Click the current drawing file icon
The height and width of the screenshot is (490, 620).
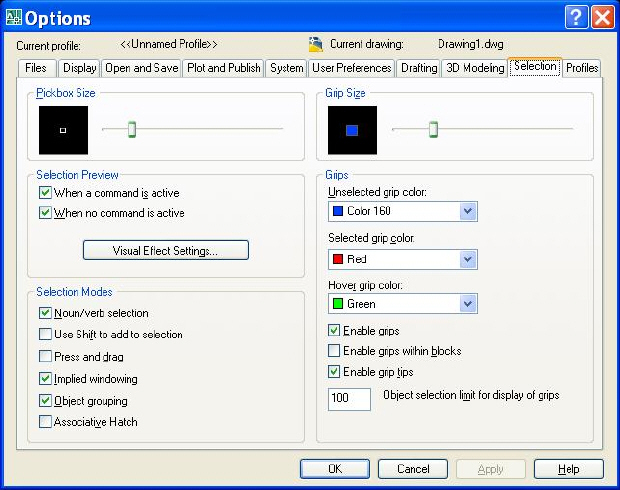pyautogui.click(x=316, y=44)
